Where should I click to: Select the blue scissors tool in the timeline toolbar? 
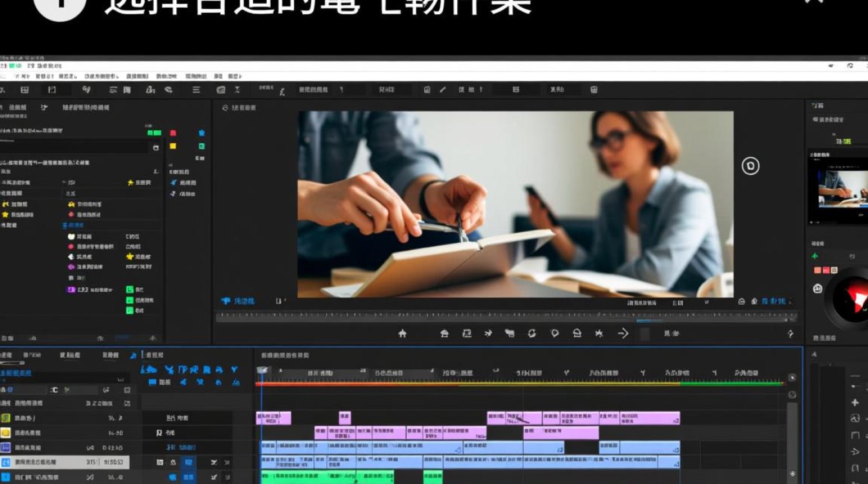pyautogui.click(x=169, y=370)
